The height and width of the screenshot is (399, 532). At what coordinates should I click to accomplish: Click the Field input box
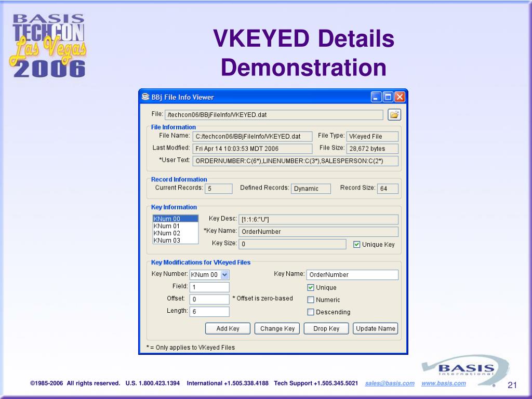tap(209, 287)
